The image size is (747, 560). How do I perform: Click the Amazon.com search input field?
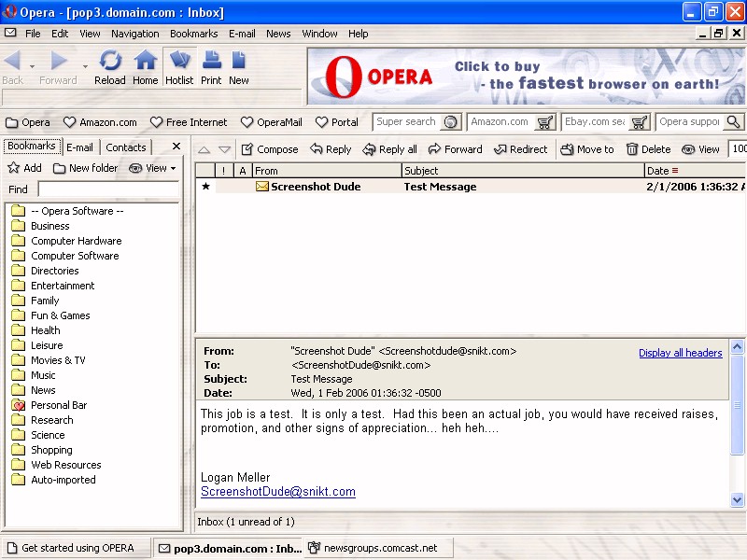pos(501,122)
